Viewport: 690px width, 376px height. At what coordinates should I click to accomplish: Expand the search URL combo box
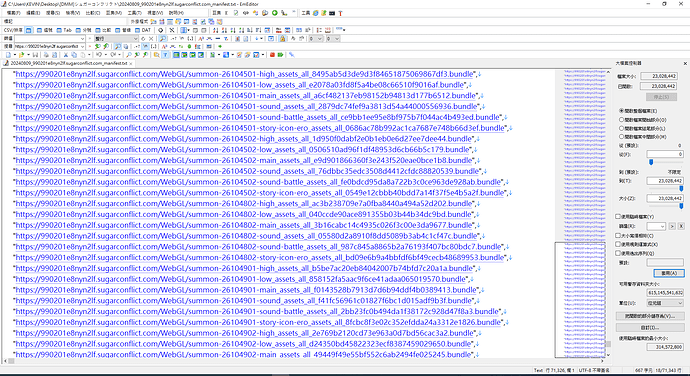[x=82, y=46]
